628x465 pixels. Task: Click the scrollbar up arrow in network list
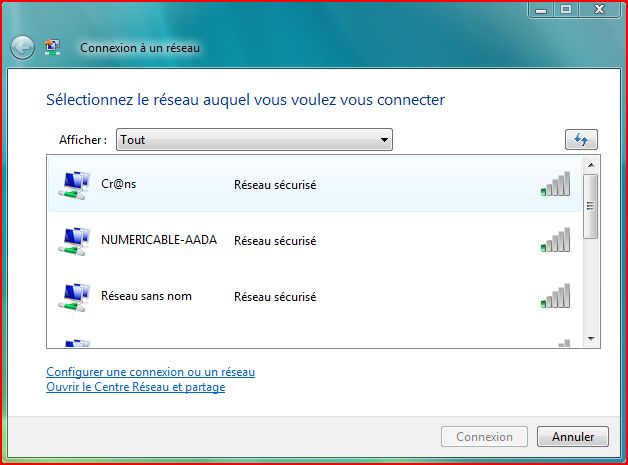tap(591, 165)
